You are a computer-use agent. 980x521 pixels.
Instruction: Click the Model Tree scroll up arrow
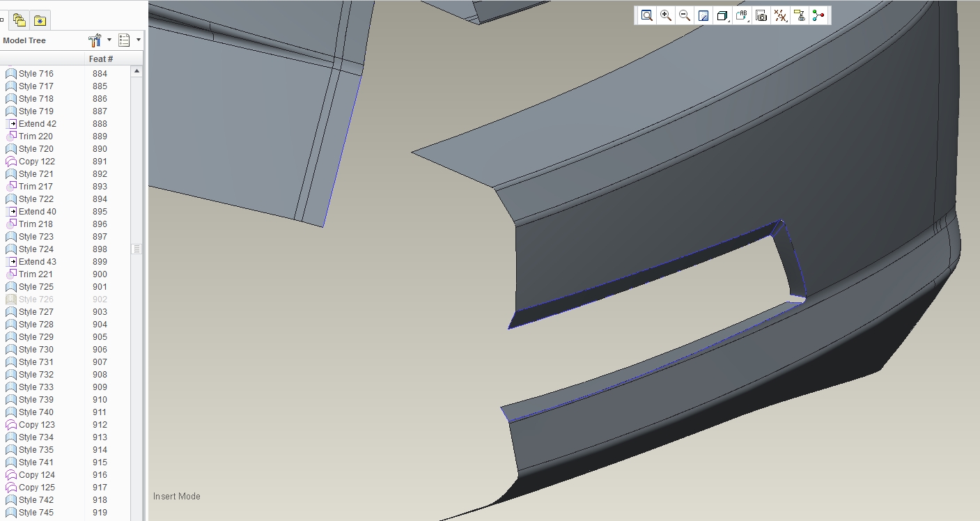137,71
